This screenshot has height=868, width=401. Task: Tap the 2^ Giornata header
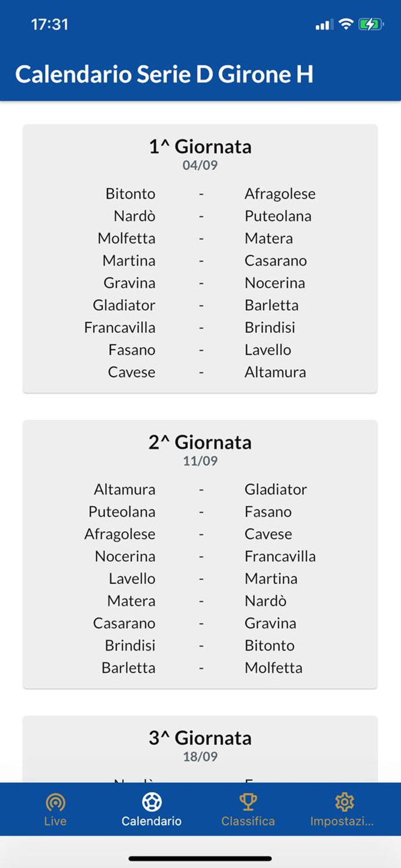(200, 443)
